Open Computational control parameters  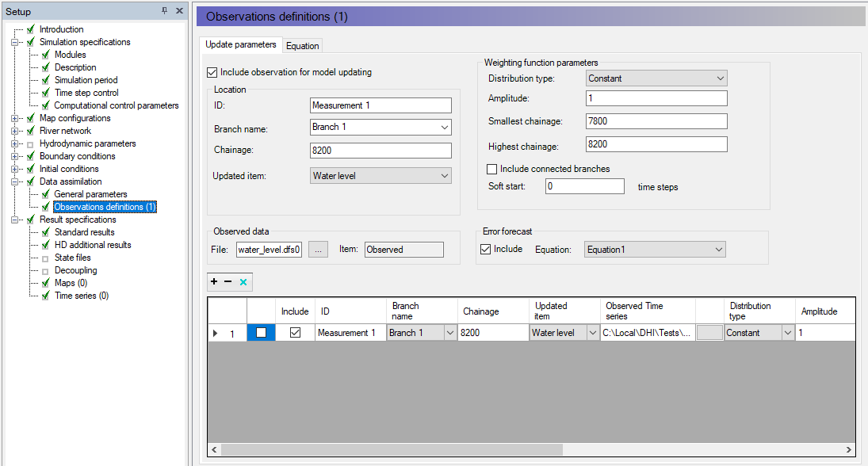coord(117,105)
